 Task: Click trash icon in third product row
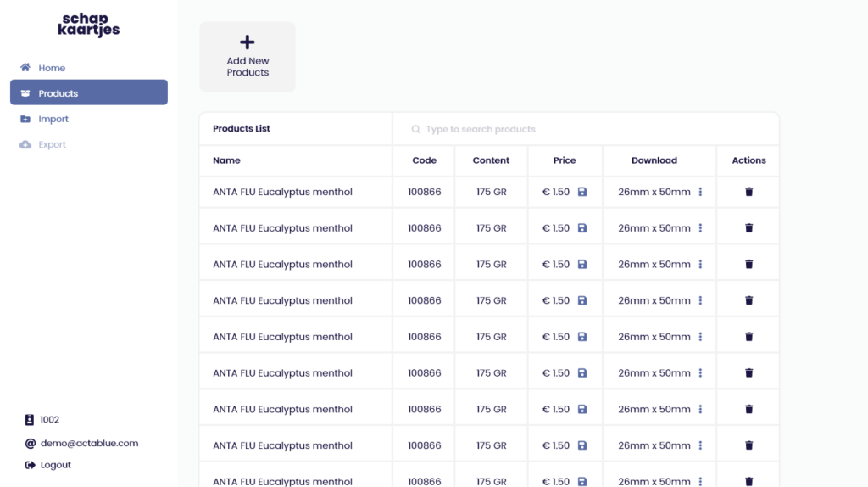pyautogui.click(x=748, y=264)
